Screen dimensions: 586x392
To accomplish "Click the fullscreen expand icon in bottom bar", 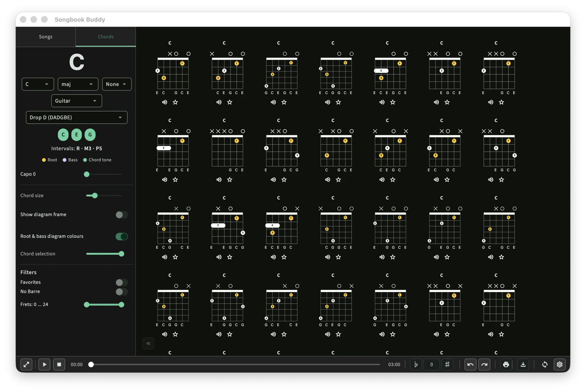I will coord(26,365).
